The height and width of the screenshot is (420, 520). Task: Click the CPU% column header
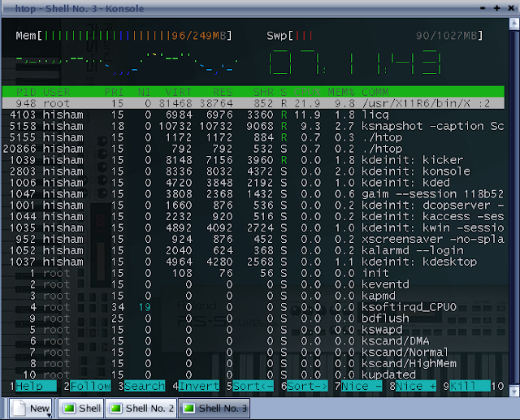(x=307, y=92)
